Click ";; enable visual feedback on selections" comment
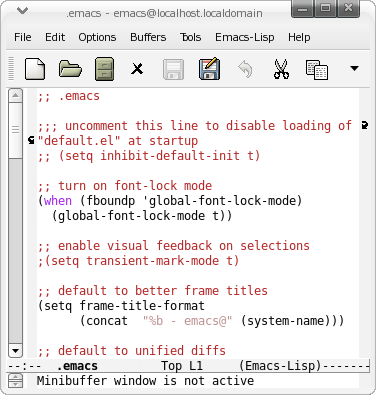This screenshot has width=376, height=395. click(174, 246)
